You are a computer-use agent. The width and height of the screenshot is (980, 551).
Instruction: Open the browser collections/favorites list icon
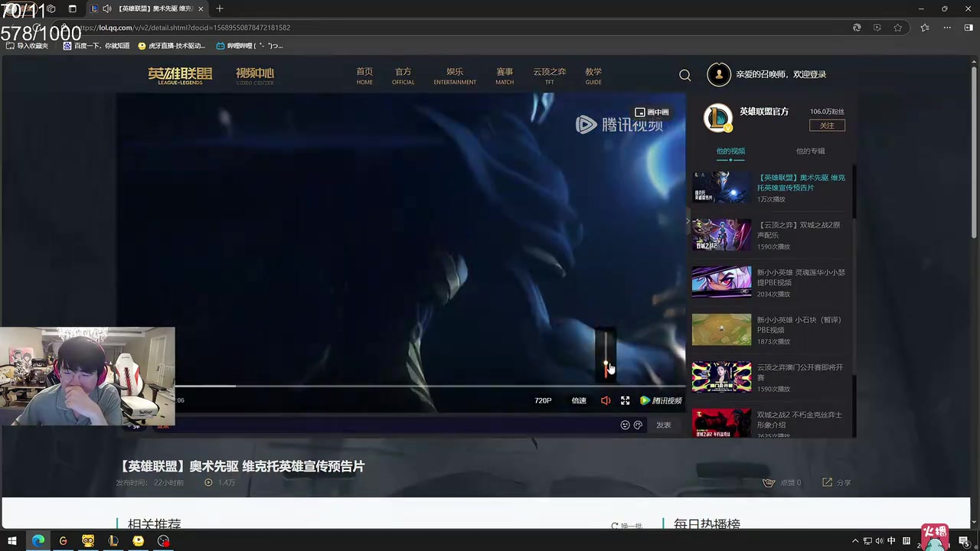coord(925,28)
